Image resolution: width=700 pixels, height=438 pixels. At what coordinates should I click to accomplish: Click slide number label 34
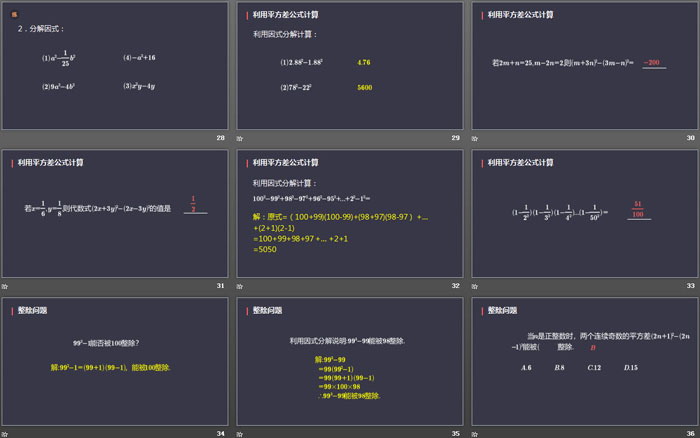(x=221, y=433)
